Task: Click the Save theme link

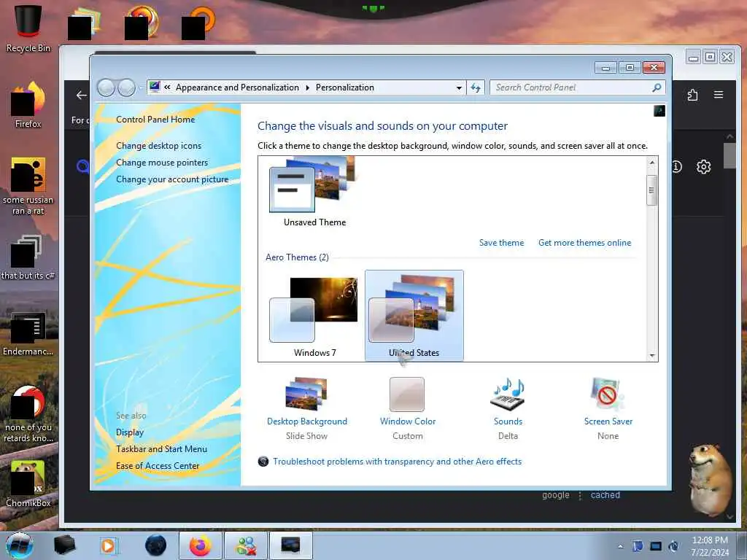Action: pyautogui.click(x=501, y=243)
